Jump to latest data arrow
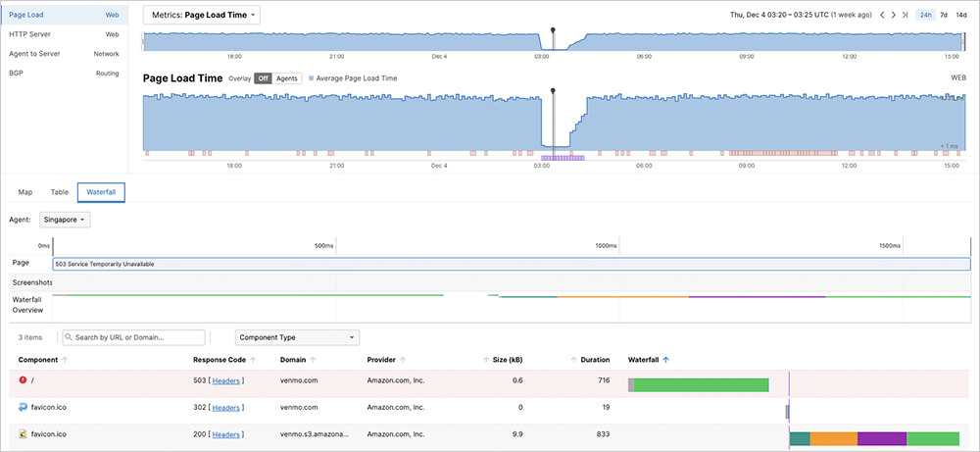This screenshot has width=980, height=452. pyautogui.click(x=905, y=15)
